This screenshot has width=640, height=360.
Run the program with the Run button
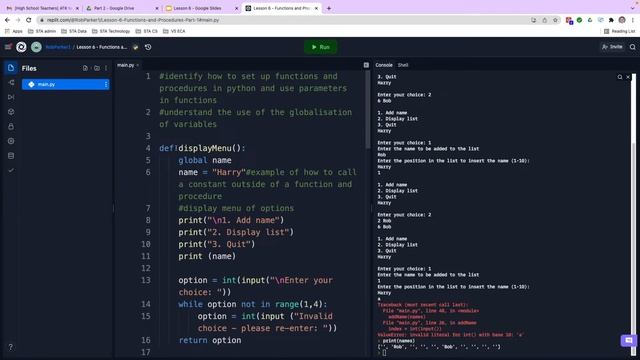coord(321,47)
